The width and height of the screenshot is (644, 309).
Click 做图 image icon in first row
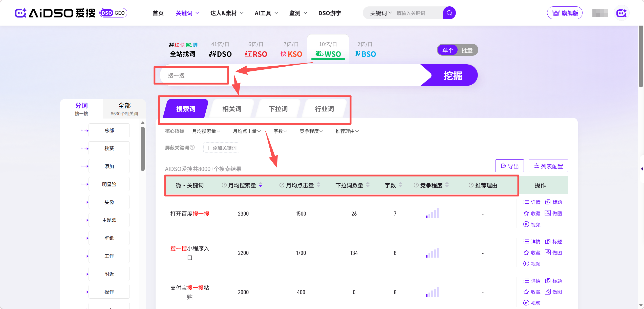click(548, 213)
